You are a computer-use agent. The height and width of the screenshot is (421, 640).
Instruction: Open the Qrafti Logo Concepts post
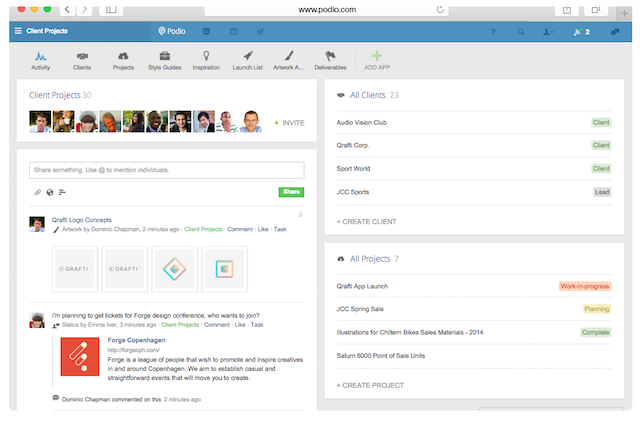tap(82, 220)
